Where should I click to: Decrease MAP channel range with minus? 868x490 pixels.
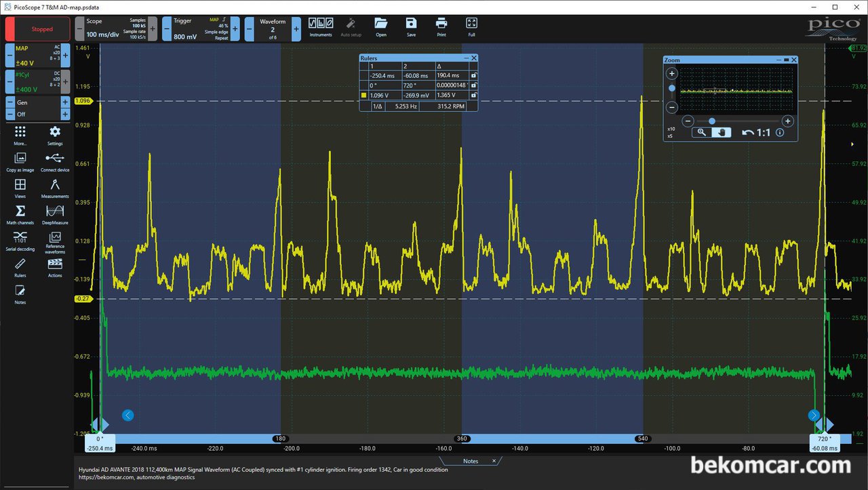pos(9,56)
